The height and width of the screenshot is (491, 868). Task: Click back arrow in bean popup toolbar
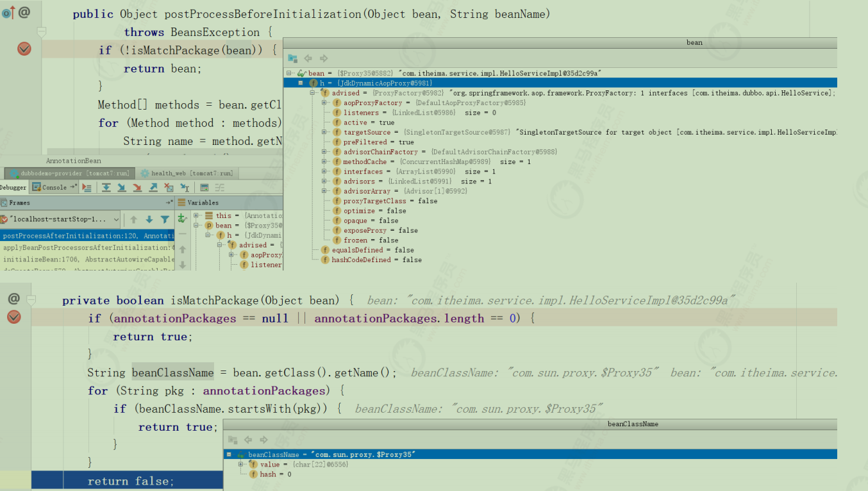click(x=308, y=58)
